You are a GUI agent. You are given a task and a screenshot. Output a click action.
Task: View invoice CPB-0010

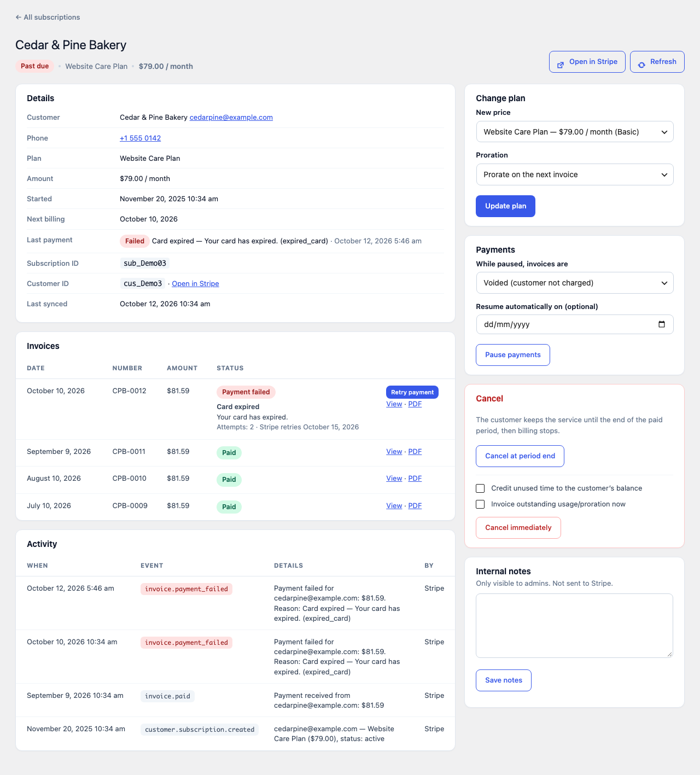coord(394,479)
